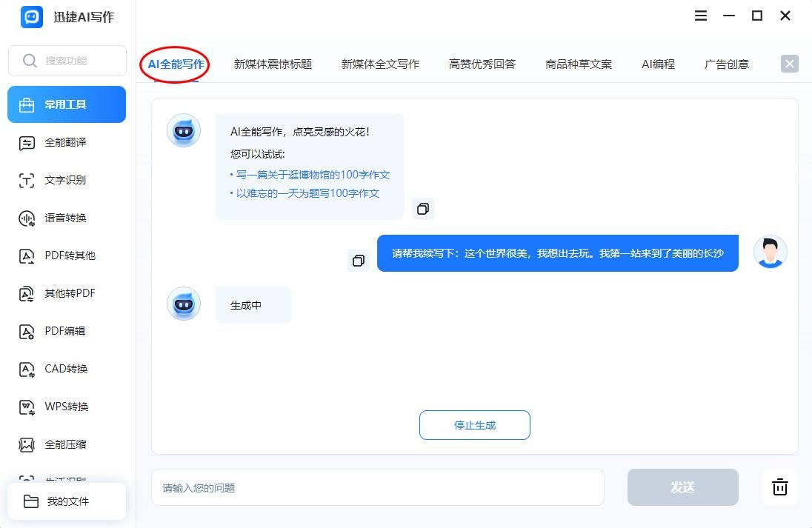
Task: Click the 请输入您的问题 input field
Action: (x=378, y=487)
